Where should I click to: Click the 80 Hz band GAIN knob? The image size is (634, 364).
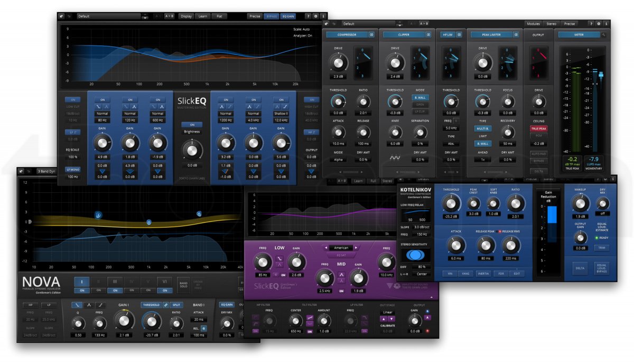coord(102,143)
